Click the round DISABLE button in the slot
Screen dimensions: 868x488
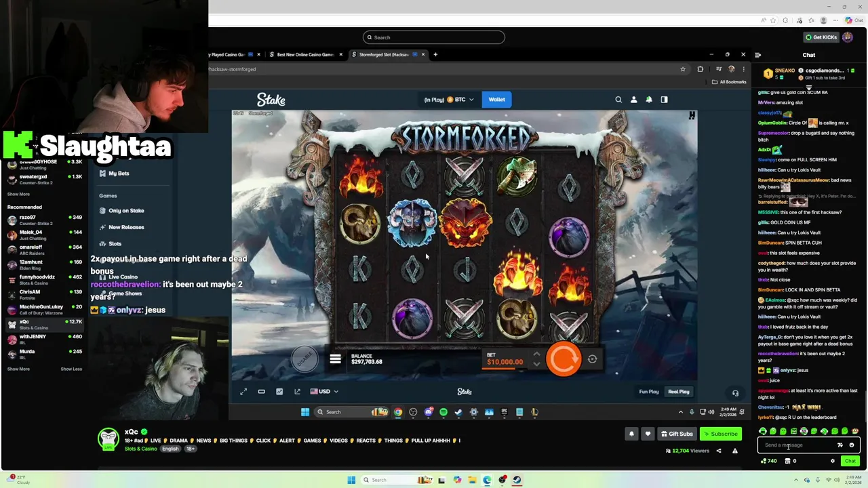[x=304, y=358]
